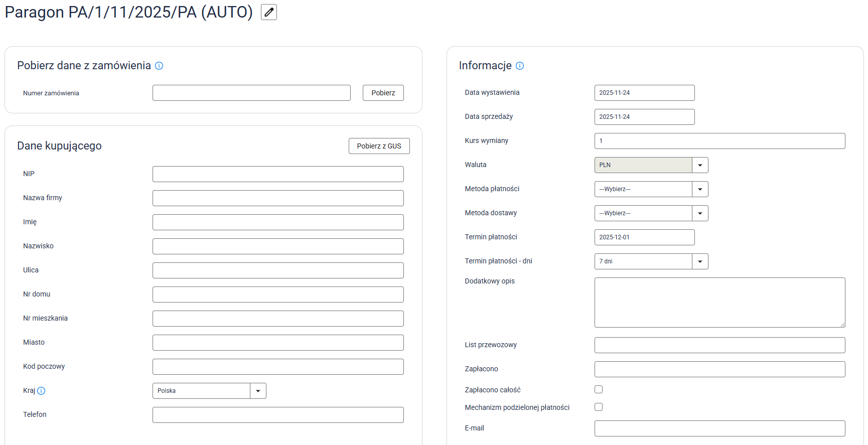Click the Dodatkowy opis text area
The width and height of the screenshot is (868, 445).
[x=719, y=302]
